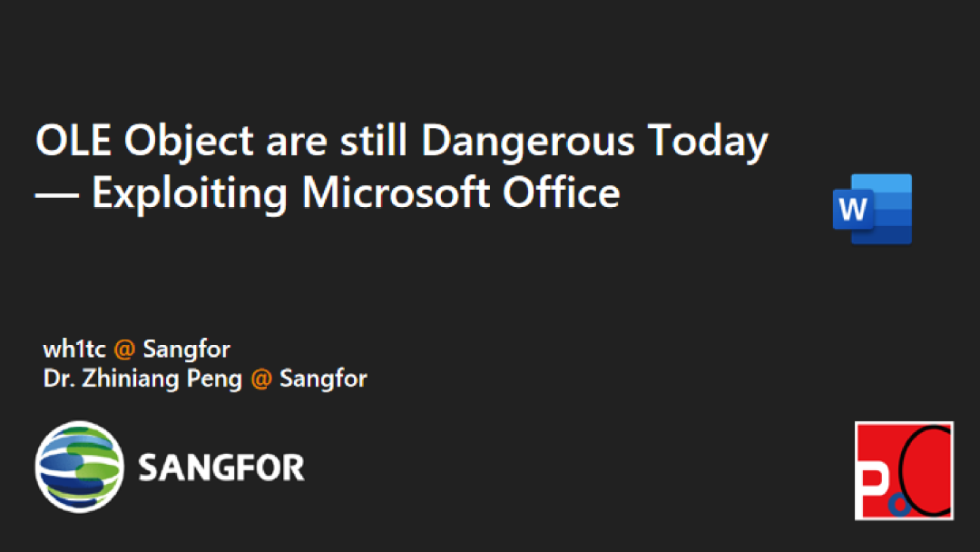
Task: Click the em dash before "Exploiting"
Action: tap(57, 193)
